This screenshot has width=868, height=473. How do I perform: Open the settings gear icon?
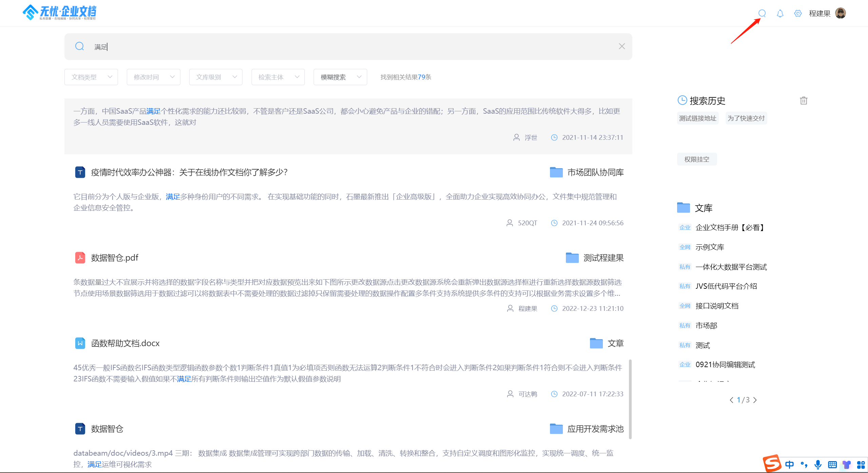pyautogui.click(x=797, y=13)
